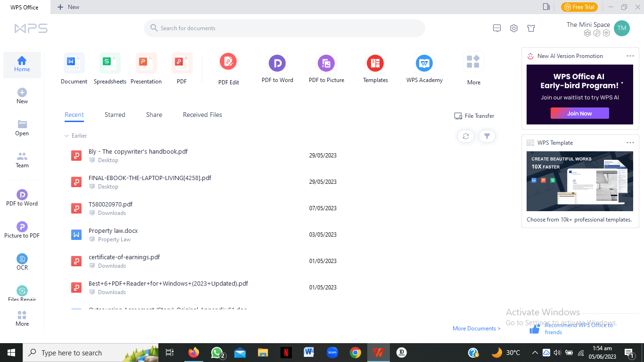
Task: Launch the PDF to Word converter icon
Action: point(277,63)
